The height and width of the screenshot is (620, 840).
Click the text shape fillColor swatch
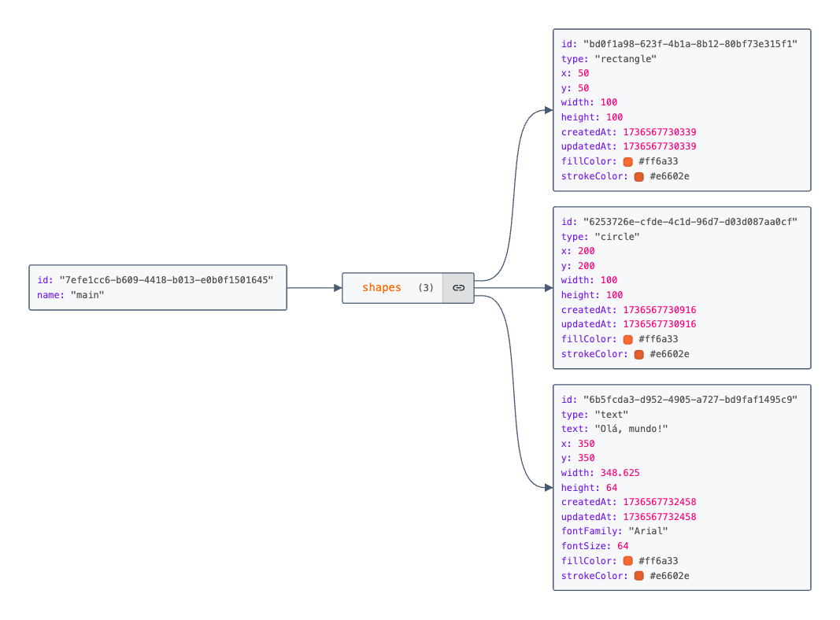point(627,561)
